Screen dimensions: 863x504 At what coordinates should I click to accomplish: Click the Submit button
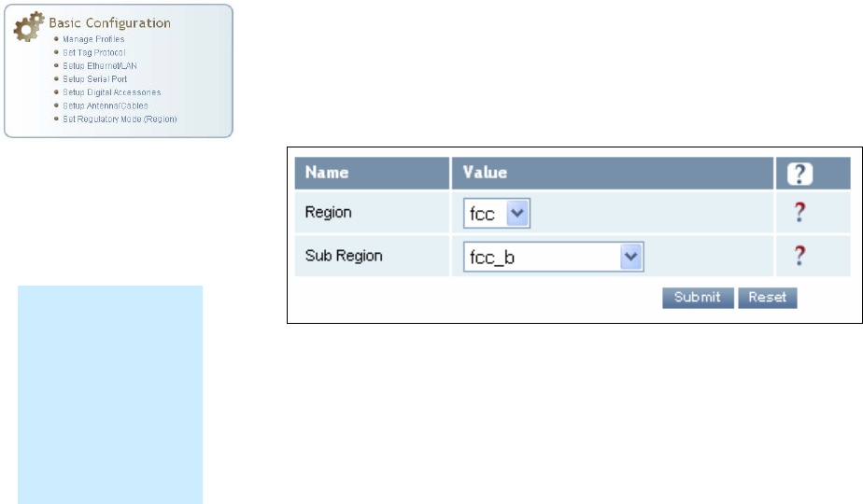[x=698, y=298]
